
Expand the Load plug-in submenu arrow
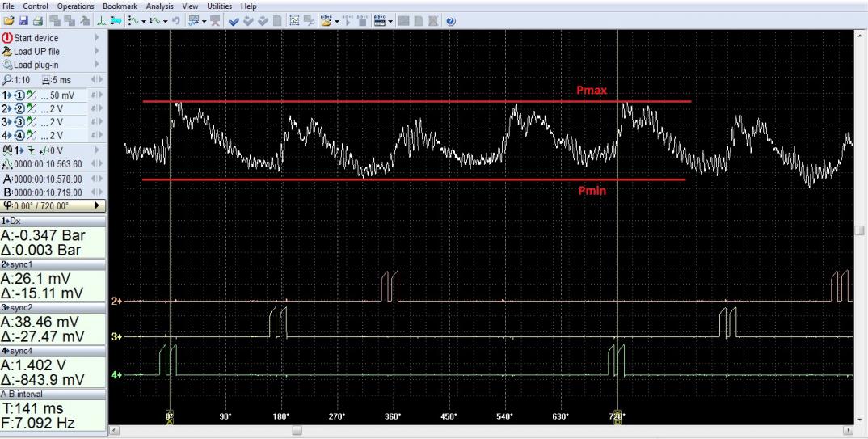[97, 64]
